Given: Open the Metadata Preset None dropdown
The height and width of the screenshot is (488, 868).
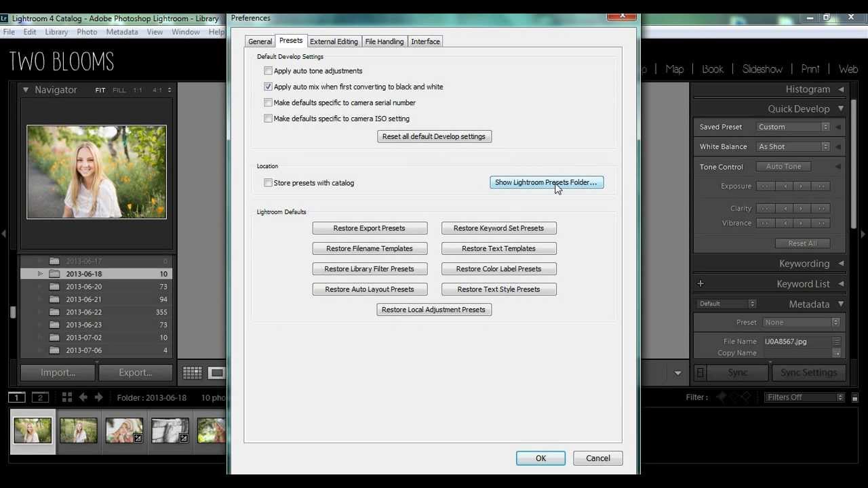Looking at the screenshot, I should (801, 323).
